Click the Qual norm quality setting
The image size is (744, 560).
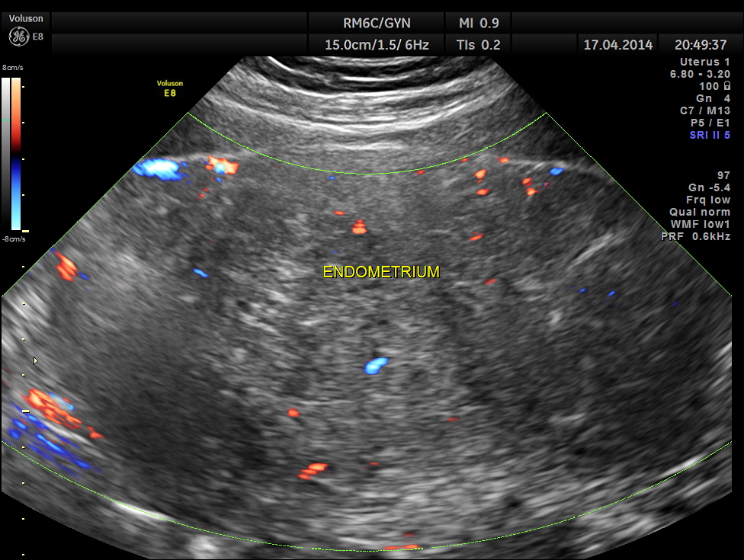pyautogui.click(x=700, y=212)
